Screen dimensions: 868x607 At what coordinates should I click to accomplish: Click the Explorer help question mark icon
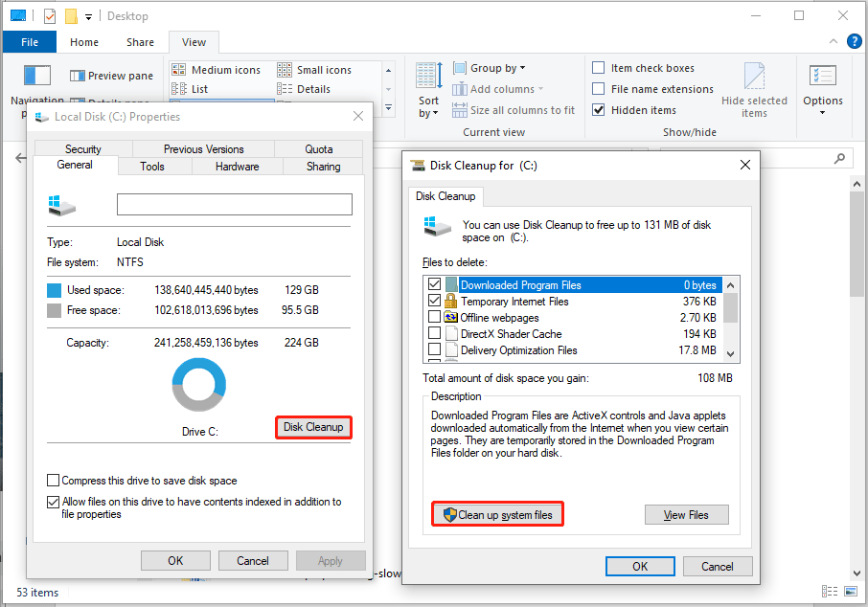tap(855, 41)
